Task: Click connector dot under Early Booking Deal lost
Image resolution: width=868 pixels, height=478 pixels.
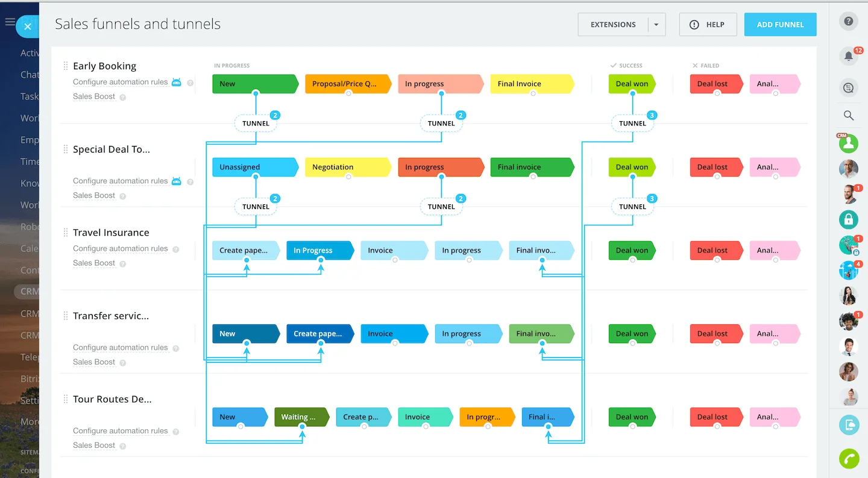Action: click(x=717, y=93)
